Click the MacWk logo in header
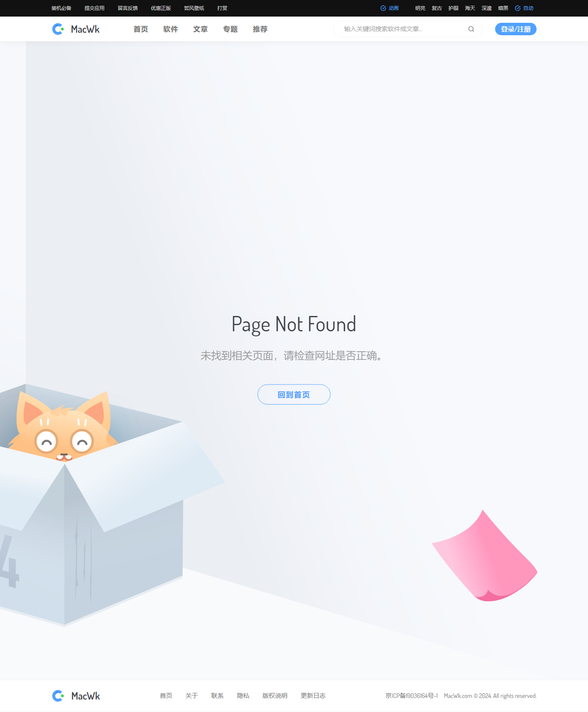 (76, 29)
